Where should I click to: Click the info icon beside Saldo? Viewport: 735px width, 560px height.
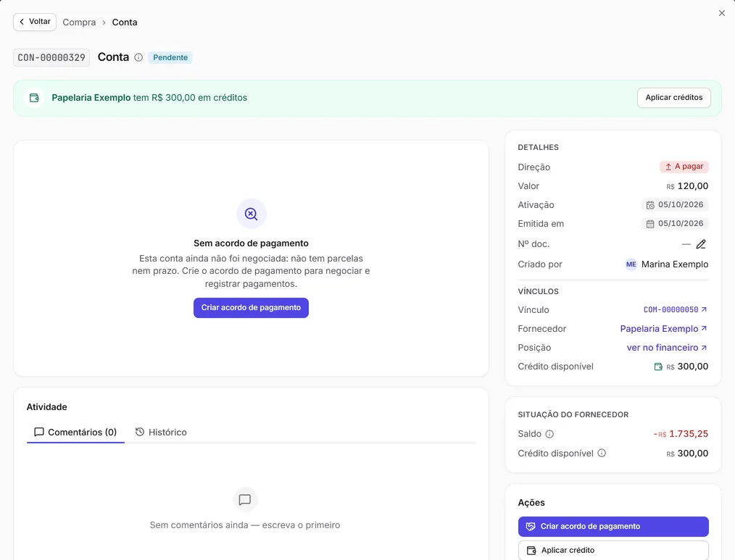(549, 434)
